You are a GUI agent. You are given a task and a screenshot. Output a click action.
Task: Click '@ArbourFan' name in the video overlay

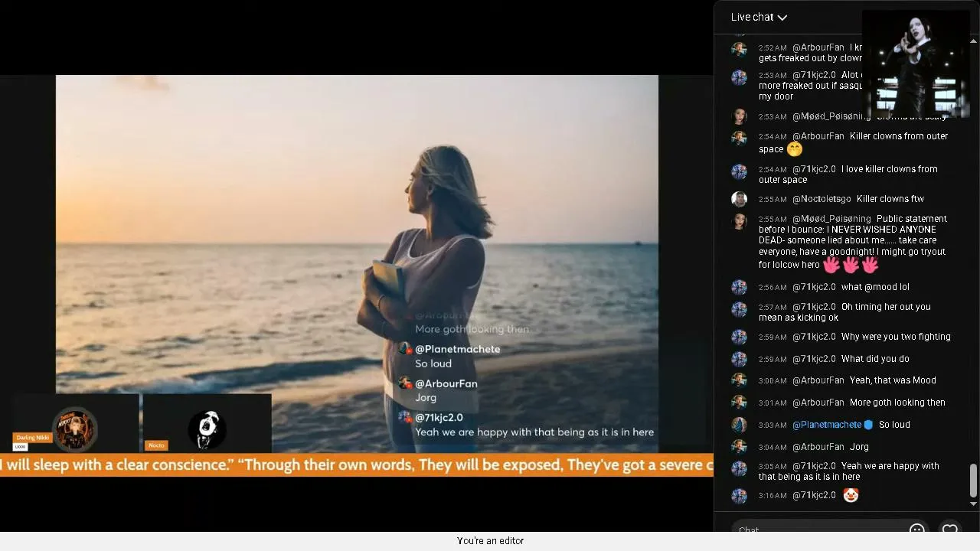[x=446, y=383]
